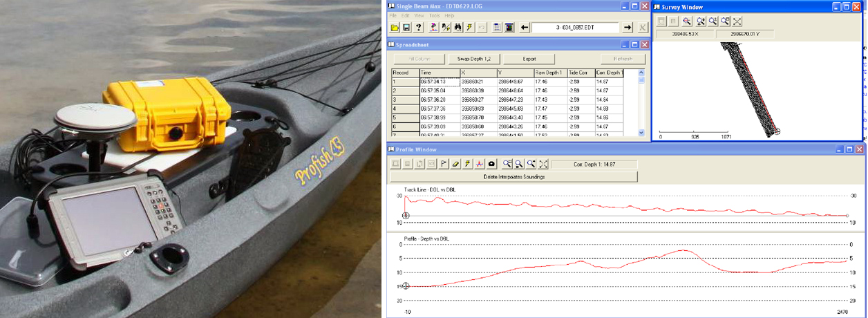Screen dimensions: 868x318
Task: Open the Edit menu
Action: pos(405,16)
